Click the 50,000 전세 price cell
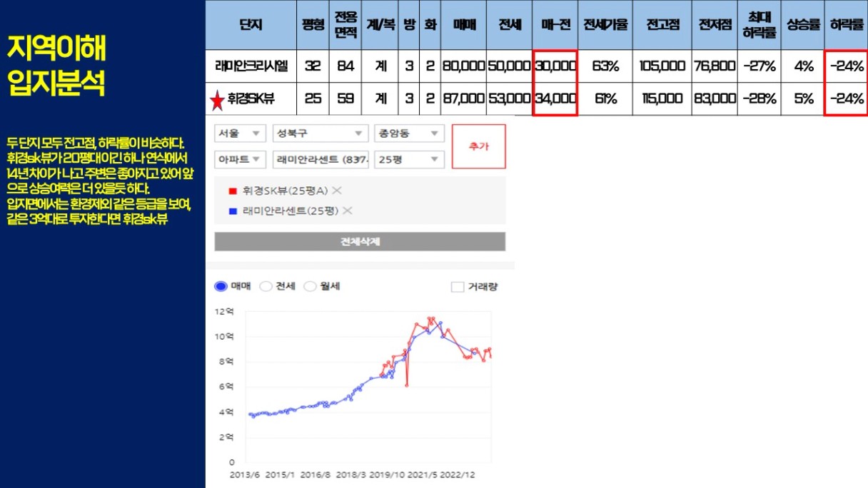 509,66
